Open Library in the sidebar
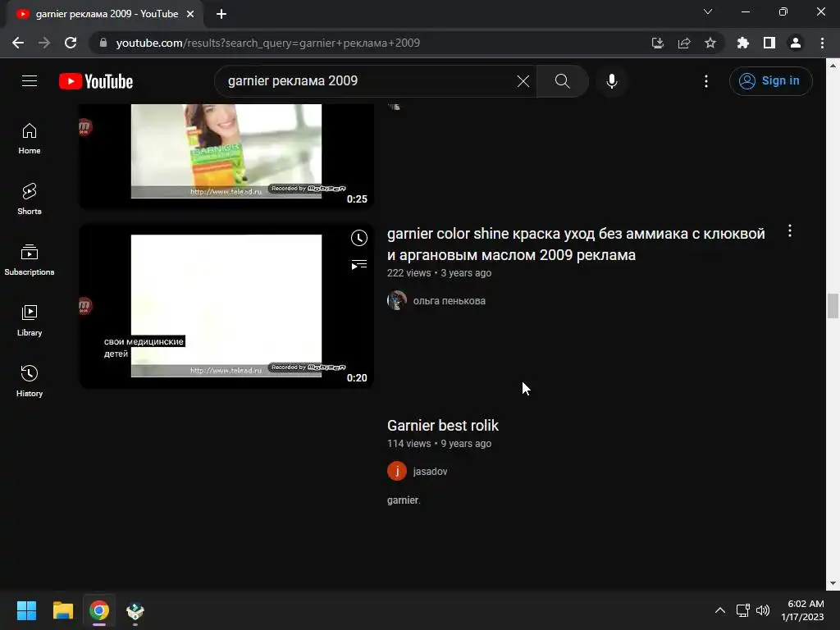The width and height of the screenshot is (840, 630). (30, 321)
